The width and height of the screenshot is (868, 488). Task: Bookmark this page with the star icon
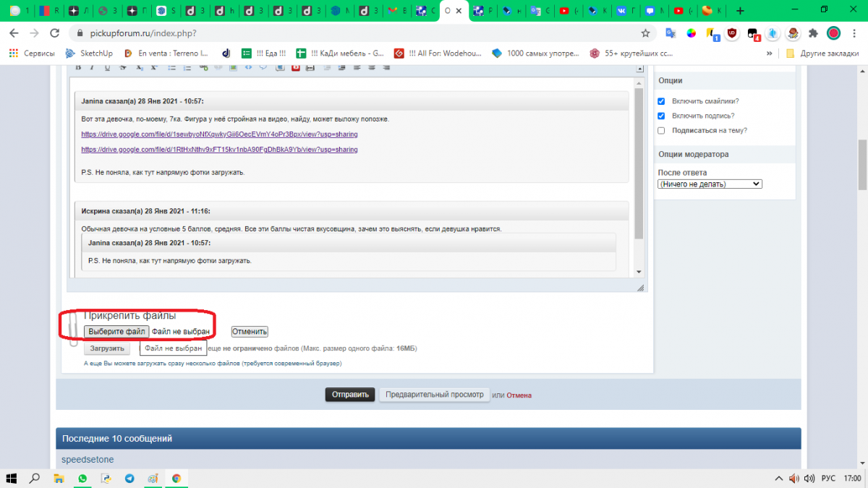(x=645, y=33)
